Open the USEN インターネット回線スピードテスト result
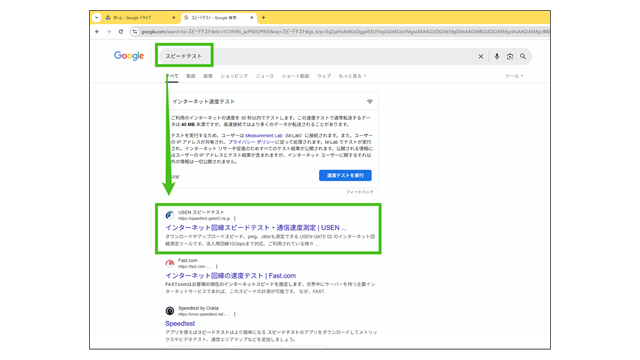The height and width of the screenshot is (360, 640). (256, 228)
